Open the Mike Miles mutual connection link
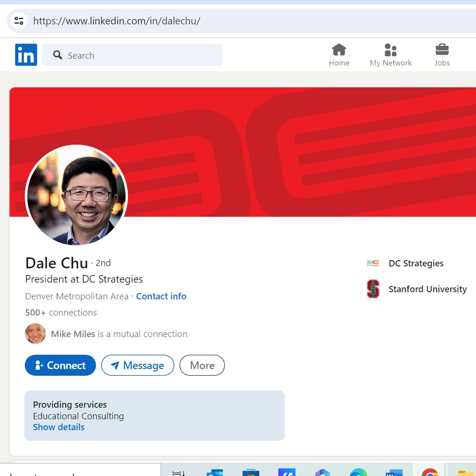Image resolution: width=476 pixels, height=476 pixels. 119,334
